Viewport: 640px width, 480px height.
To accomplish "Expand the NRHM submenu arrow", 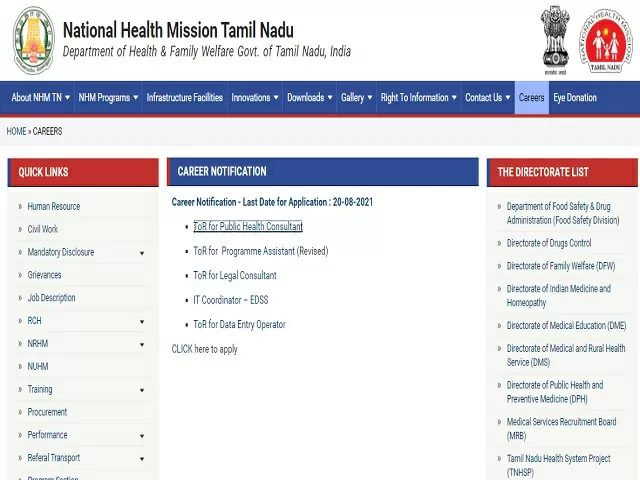I will (142, 344).
